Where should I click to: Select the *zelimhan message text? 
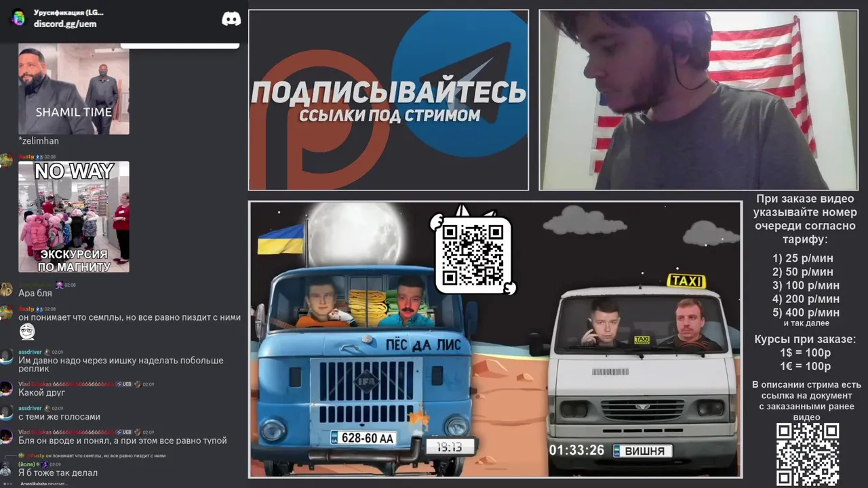point(39,141)
